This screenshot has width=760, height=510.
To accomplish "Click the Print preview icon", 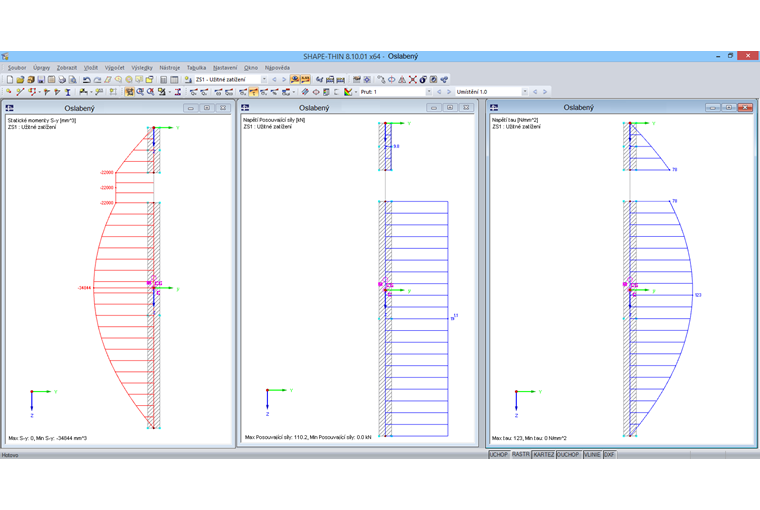I will 73,80.
